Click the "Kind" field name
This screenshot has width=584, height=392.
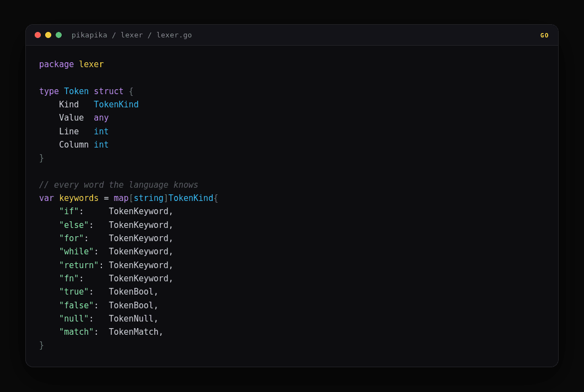coord(69,105)
